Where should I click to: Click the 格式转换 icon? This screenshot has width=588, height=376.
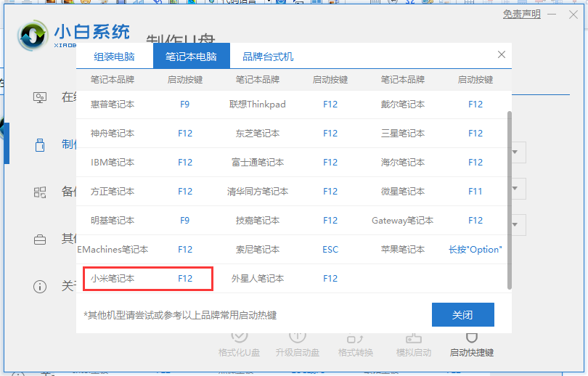coord(355,338)
